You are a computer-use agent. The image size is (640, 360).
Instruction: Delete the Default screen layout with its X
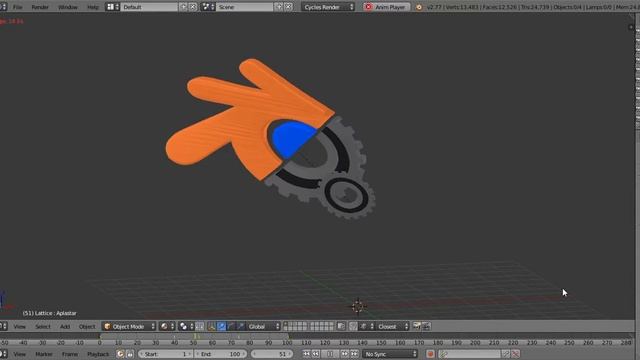click(x=193, y=7)
